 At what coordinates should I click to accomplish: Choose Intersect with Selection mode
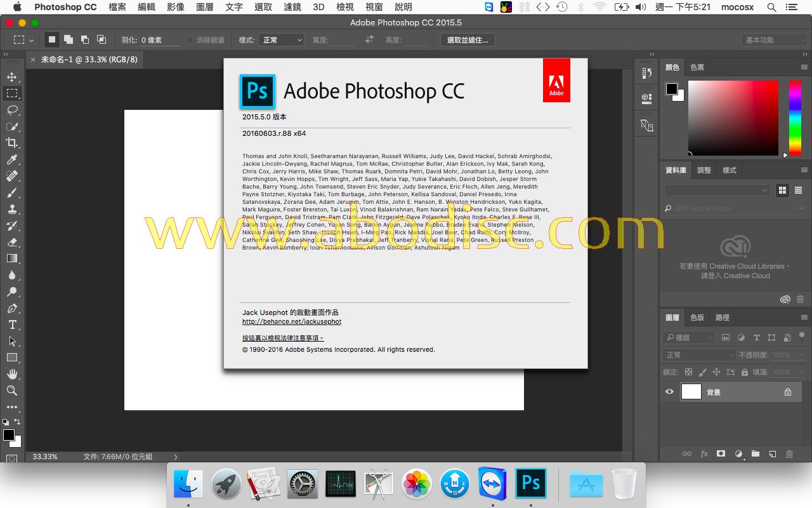(x=101, y=39)
